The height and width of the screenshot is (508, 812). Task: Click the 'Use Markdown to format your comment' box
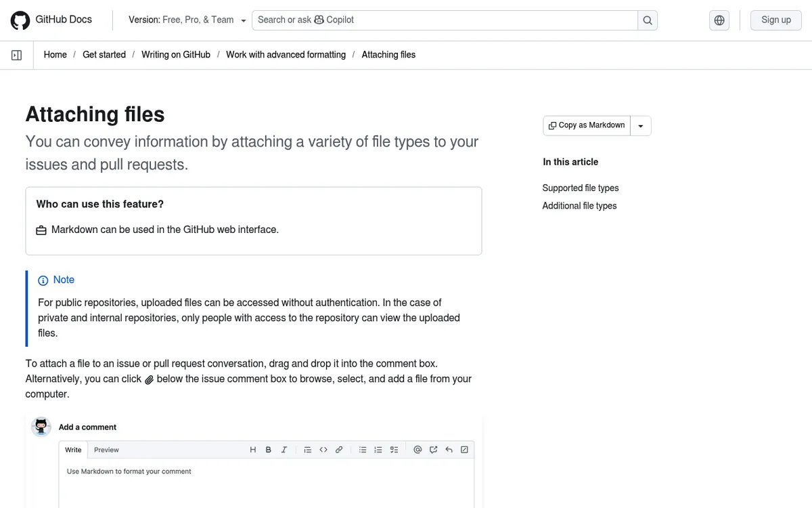[267, 484]
